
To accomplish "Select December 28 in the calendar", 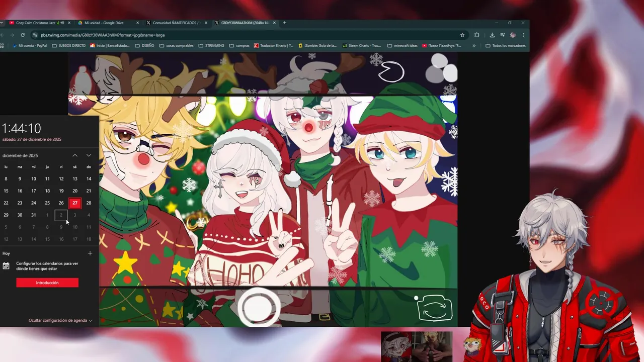I will (x=89, y=203).
